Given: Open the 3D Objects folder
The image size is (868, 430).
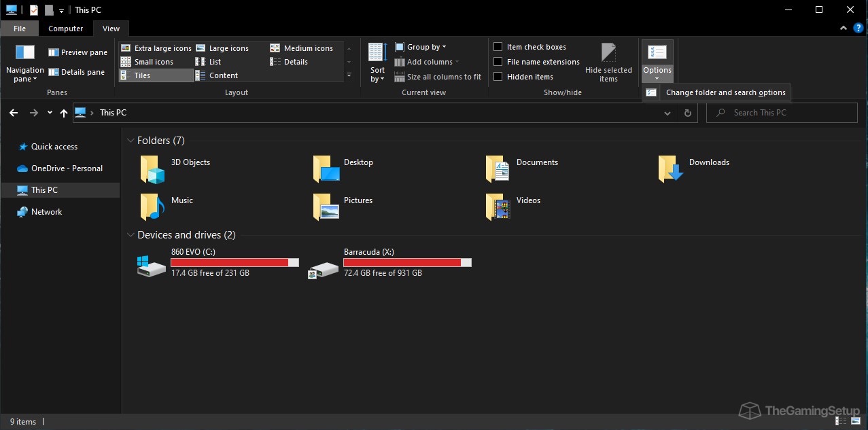Looking at the screenshot, I should (175, 169).
